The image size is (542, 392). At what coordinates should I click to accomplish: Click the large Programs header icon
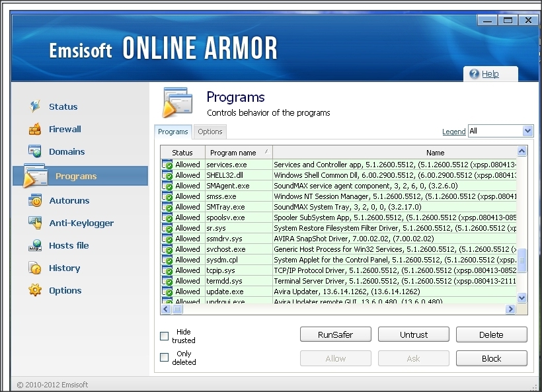[177, 102]
